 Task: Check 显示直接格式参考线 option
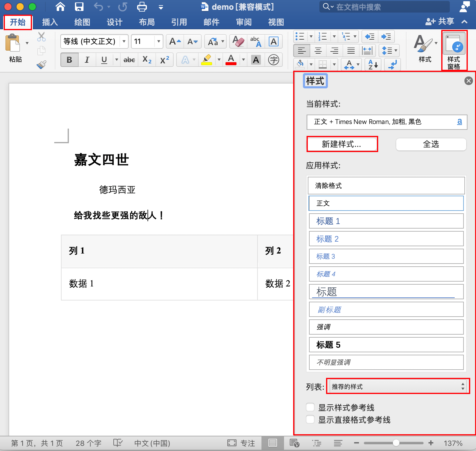310,420
